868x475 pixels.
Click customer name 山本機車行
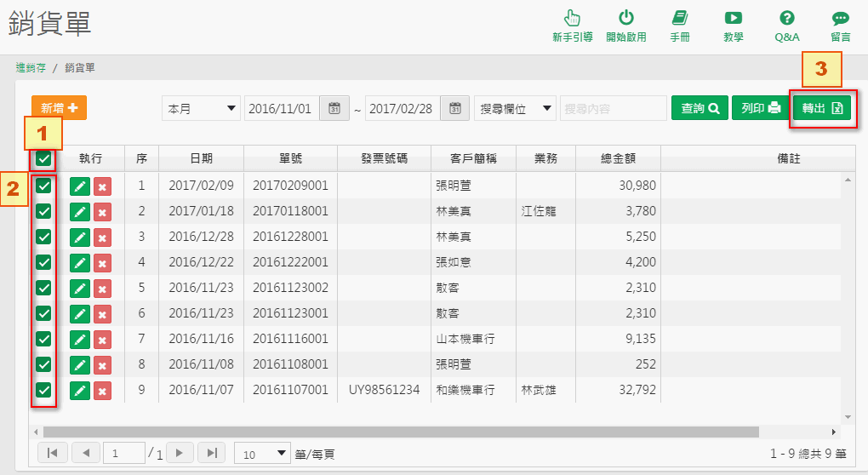tap(465, 339)
